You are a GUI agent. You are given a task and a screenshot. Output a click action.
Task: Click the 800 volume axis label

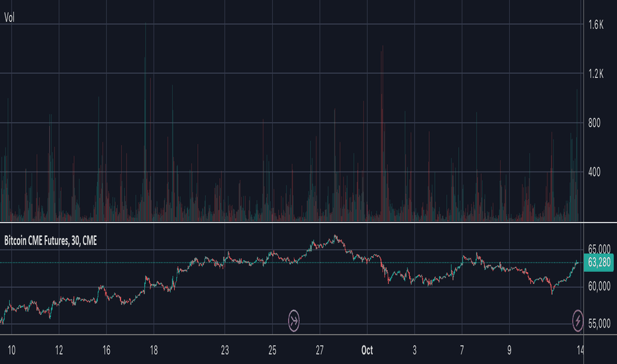594,123
